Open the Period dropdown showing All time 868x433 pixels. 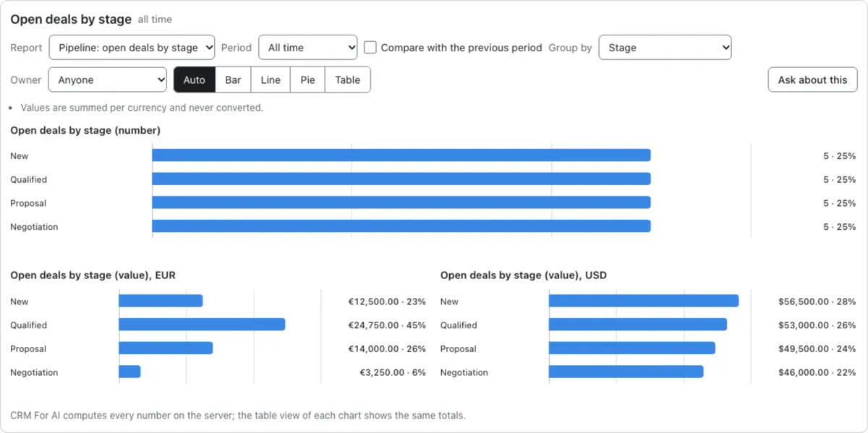(308, 48)
